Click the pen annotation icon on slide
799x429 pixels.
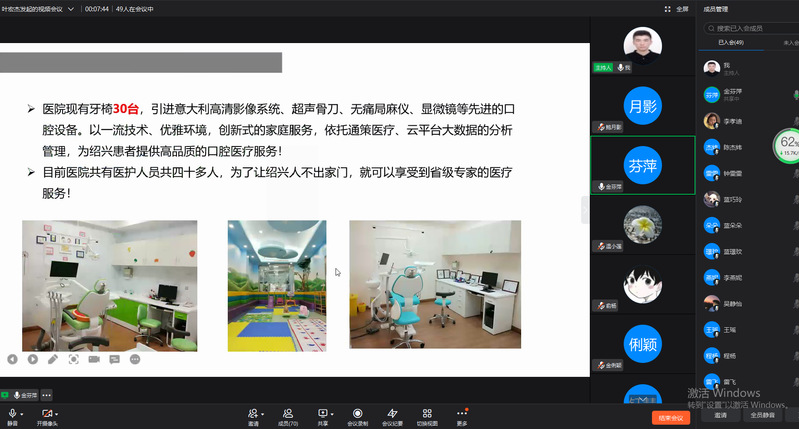pos(53,359)
